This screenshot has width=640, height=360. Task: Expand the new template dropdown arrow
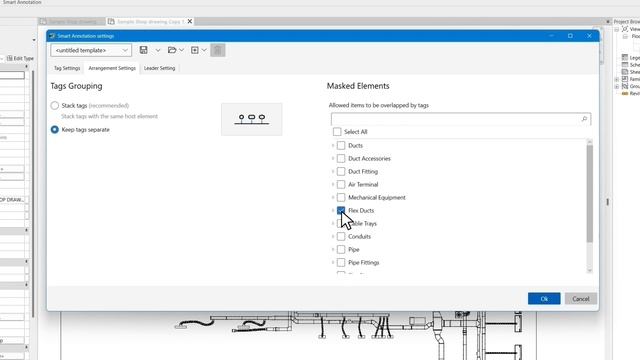(x=204, y=50)
